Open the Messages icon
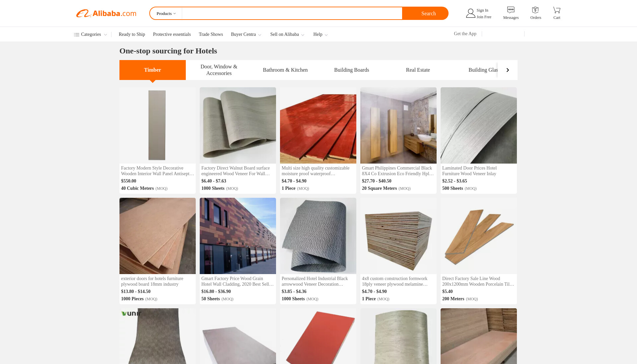Screen dimensions: 637x364 pos(511,10)
